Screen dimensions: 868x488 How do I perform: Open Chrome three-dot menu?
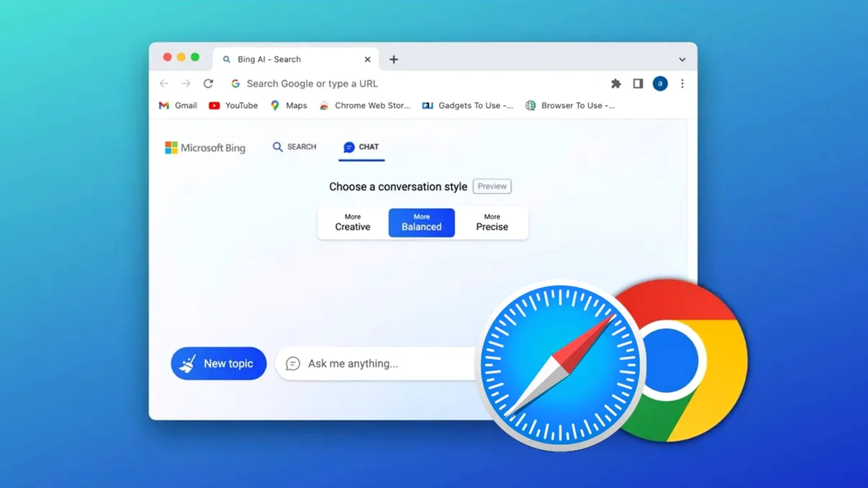(x=682, y=83)
